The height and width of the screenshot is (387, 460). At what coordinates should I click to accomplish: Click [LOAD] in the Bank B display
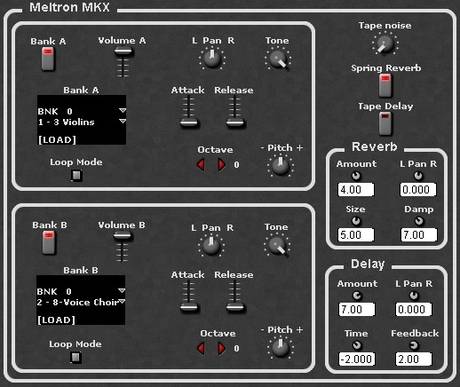pyautogui.click(x=56, y=320)
